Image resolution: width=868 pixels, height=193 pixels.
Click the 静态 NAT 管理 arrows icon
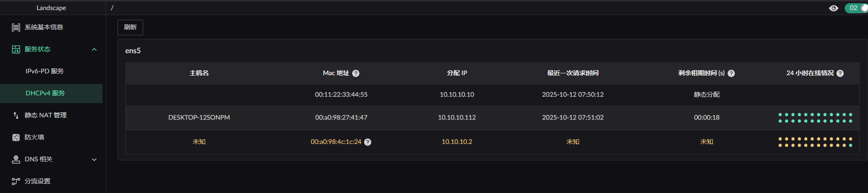coord(16,116)
